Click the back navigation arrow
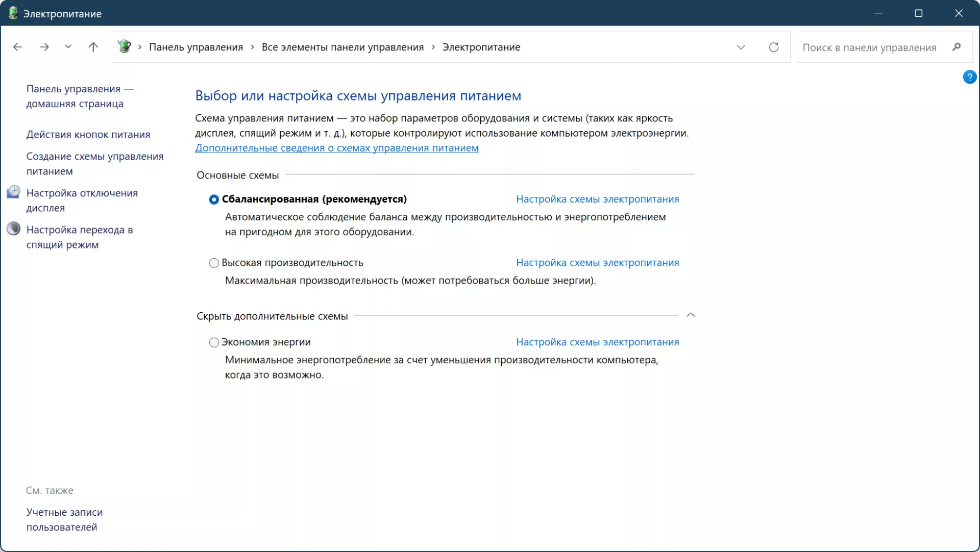The height and width of the screenshot is (552, 980). pyautogui.click(x=17, y=47)
